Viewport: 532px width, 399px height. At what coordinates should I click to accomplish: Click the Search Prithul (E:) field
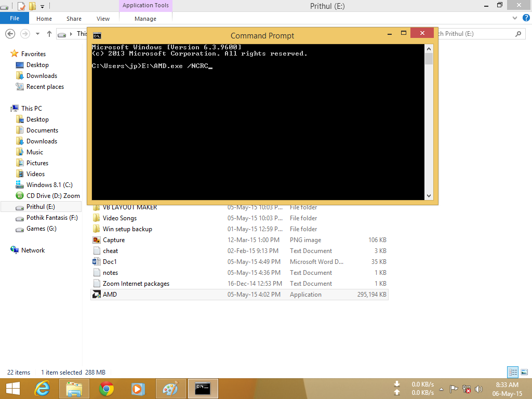(478, 34)
